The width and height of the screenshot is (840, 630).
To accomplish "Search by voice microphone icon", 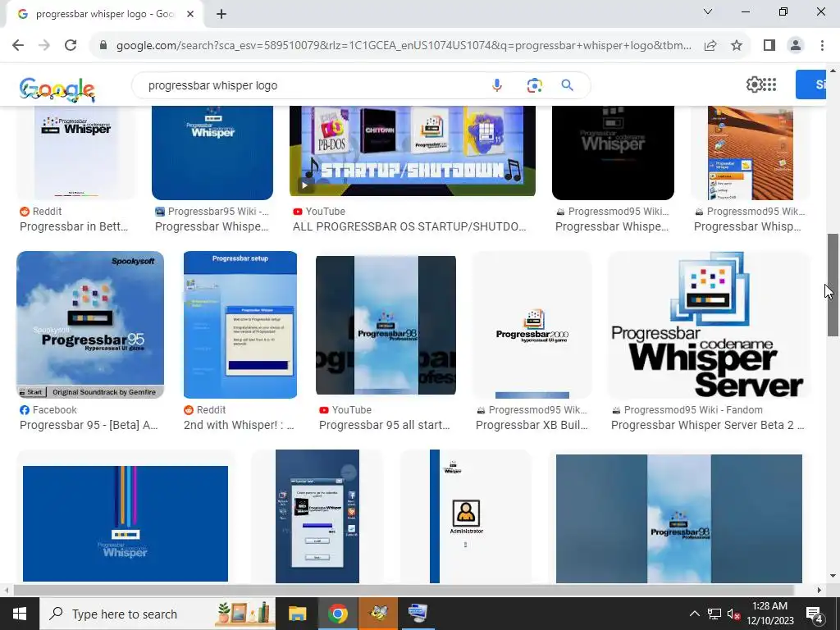I will tap(496, 85).
